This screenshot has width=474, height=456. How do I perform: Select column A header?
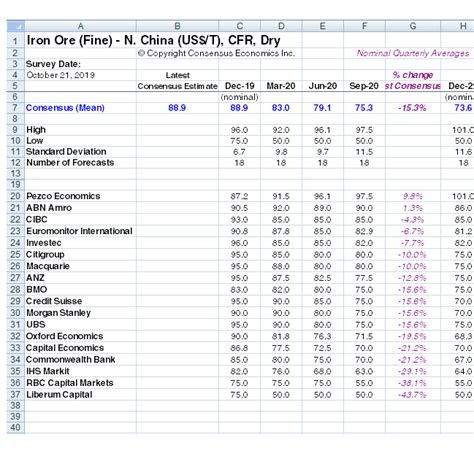click(80, 26)
